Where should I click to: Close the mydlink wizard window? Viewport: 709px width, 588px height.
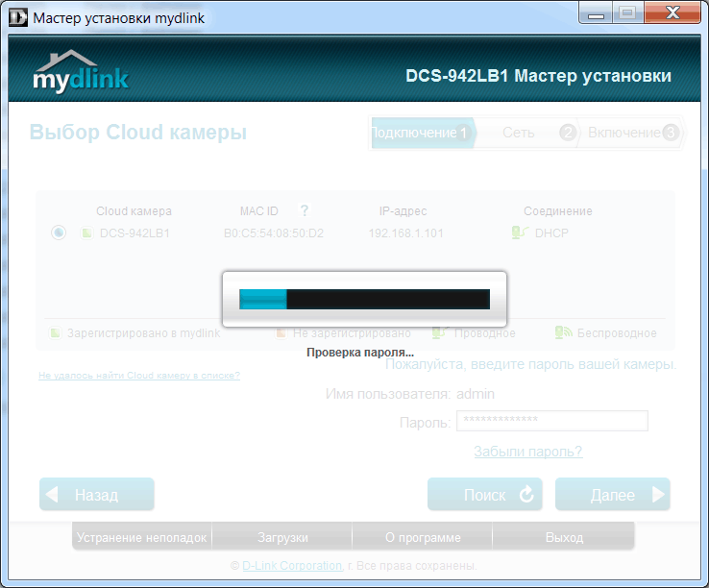(672, 13)
